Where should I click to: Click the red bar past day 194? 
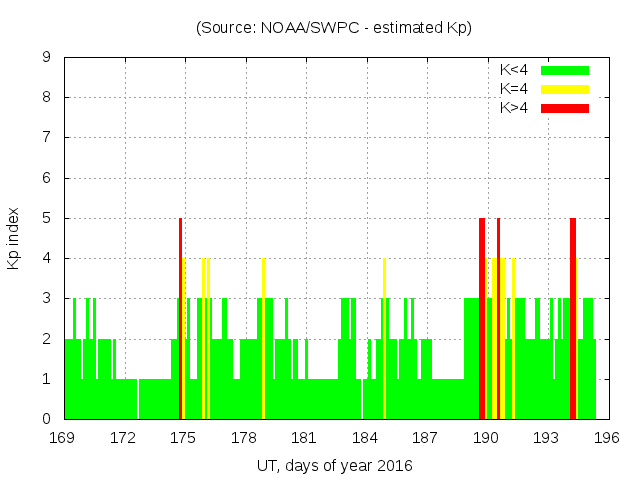click(x=573, y=320)
